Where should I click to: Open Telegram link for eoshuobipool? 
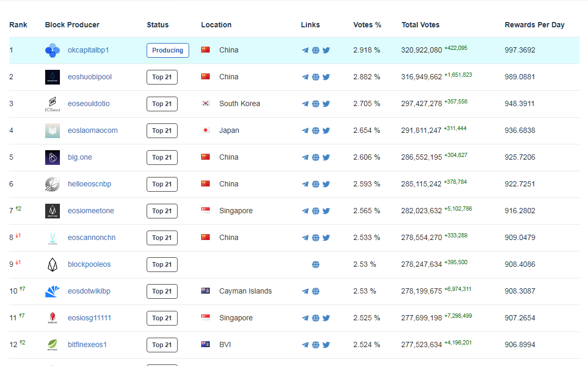click(x=305, y=77)
